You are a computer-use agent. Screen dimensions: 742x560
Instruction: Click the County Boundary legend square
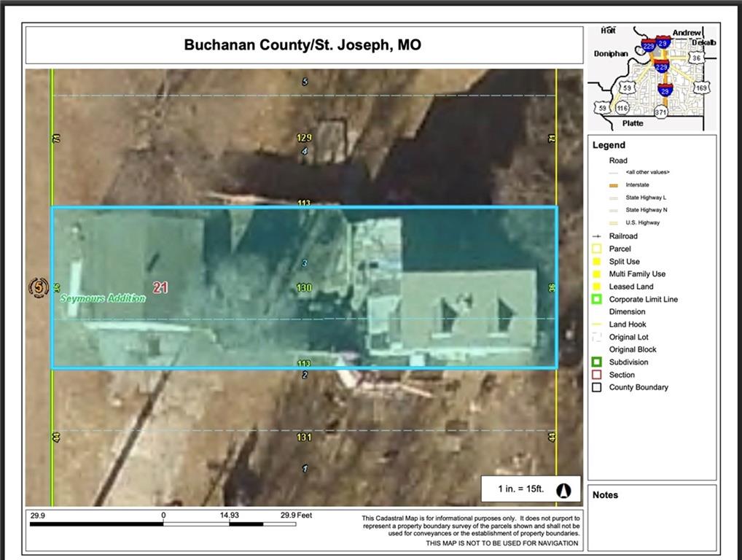597,387
